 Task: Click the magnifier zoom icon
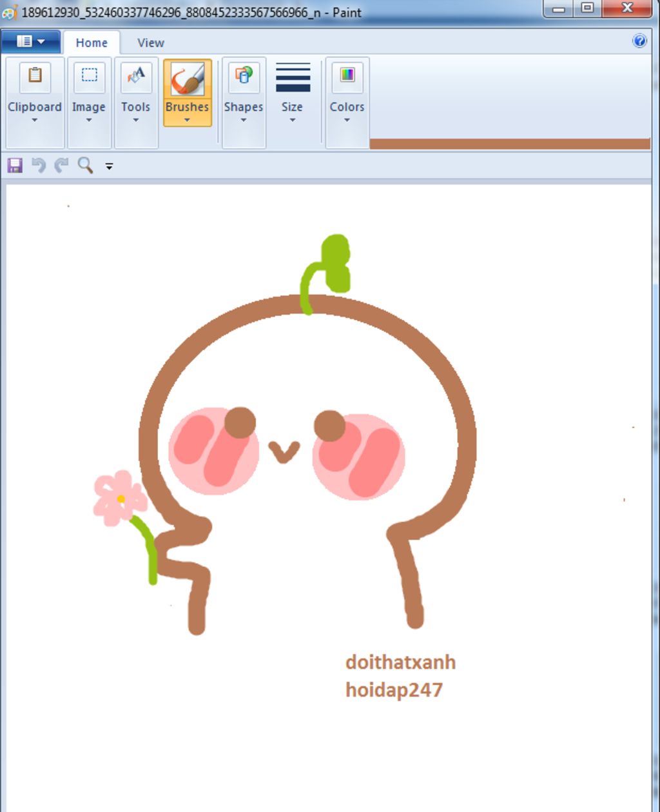85,166
